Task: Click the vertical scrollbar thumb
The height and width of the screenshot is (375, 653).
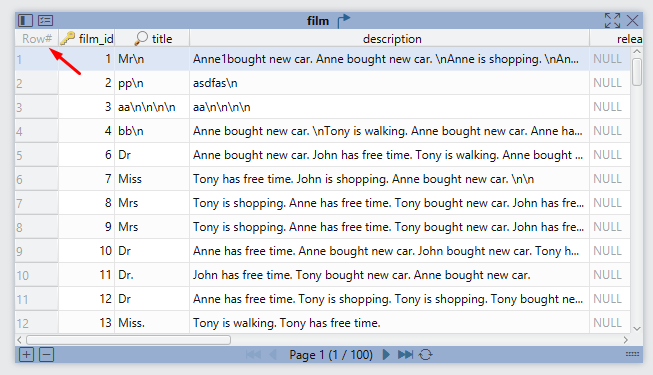Action: pos(637,72)
